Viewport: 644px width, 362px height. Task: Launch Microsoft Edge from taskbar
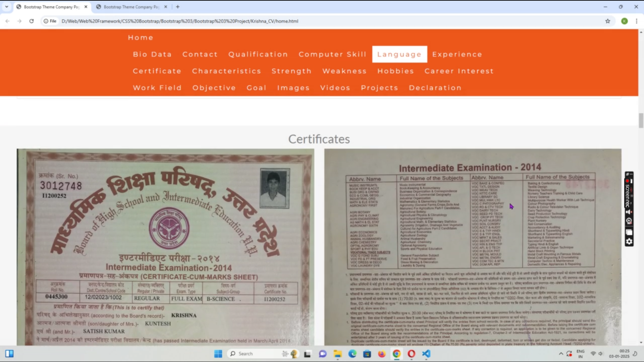(x=352, y=354)
